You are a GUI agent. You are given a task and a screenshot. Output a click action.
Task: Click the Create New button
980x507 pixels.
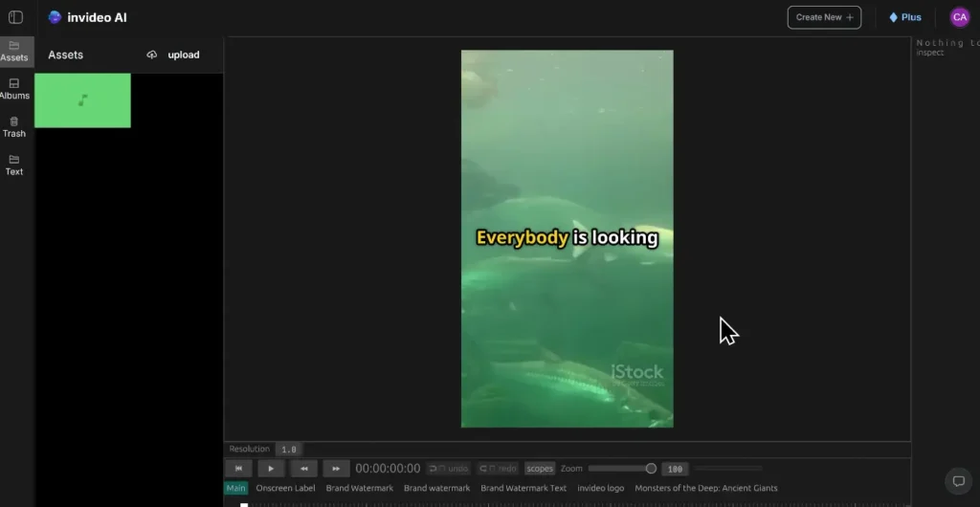824,17
